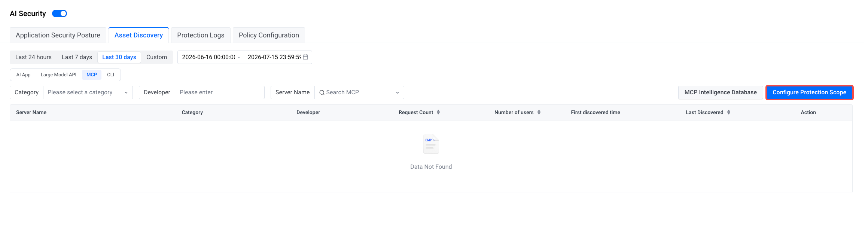Select Last 24 hours time range
The height and width of the screenshot is (238, 868).
[33, 57]
